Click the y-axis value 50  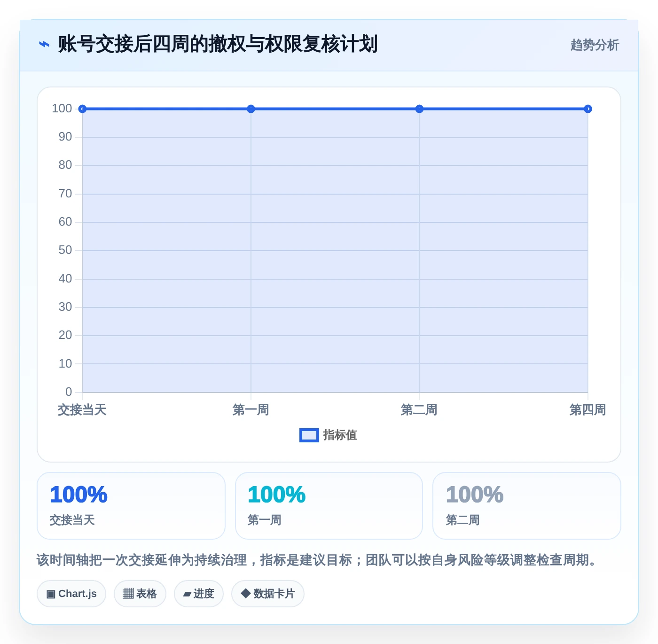point(65,250)
